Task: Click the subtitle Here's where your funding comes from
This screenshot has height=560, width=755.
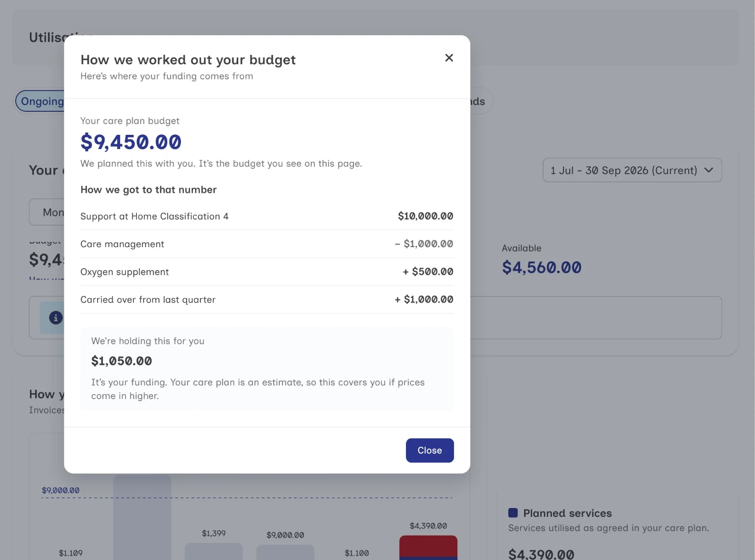Action: coord(167,76)
